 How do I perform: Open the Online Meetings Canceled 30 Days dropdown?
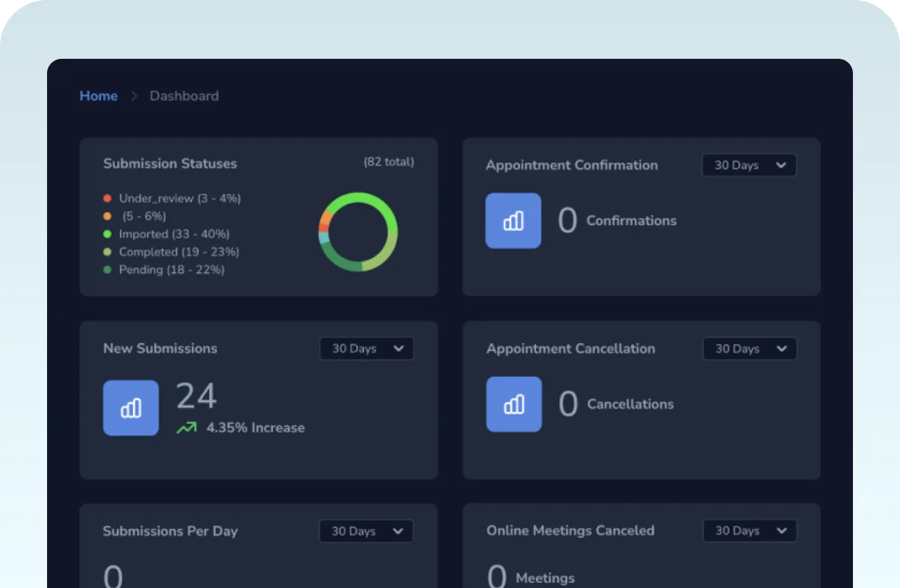click(750, 531)
